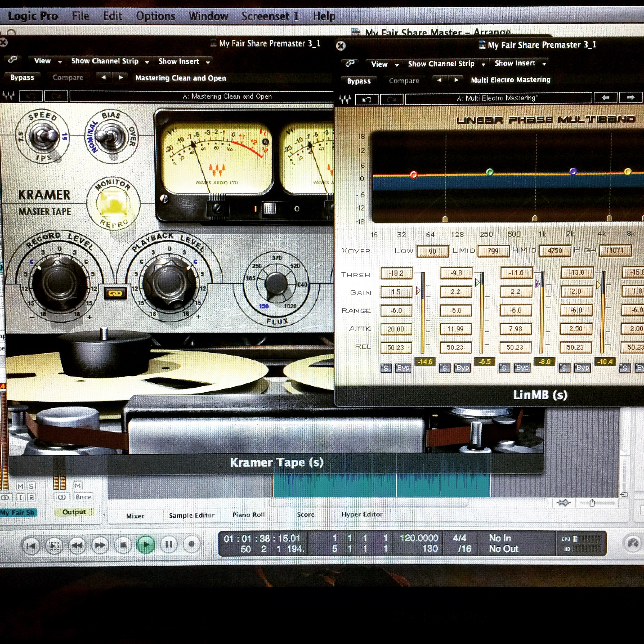This screenshot has height=644, width=644.
Task: Bypass the high-mid band showing -8.0
Action: click(522, 368)
